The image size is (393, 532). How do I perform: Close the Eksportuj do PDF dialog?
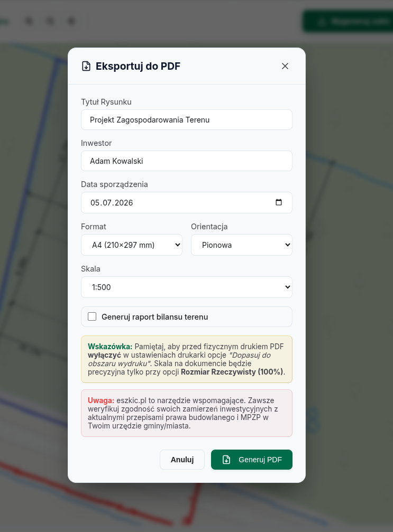pyautogui.click(x=285, y=66)
